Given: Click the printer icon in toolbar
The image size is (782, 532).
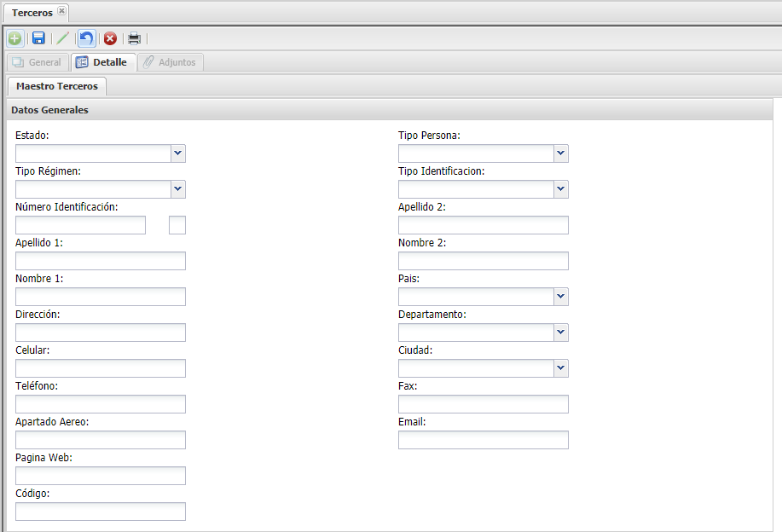Looking at the screenshot, I should [134, 38].
